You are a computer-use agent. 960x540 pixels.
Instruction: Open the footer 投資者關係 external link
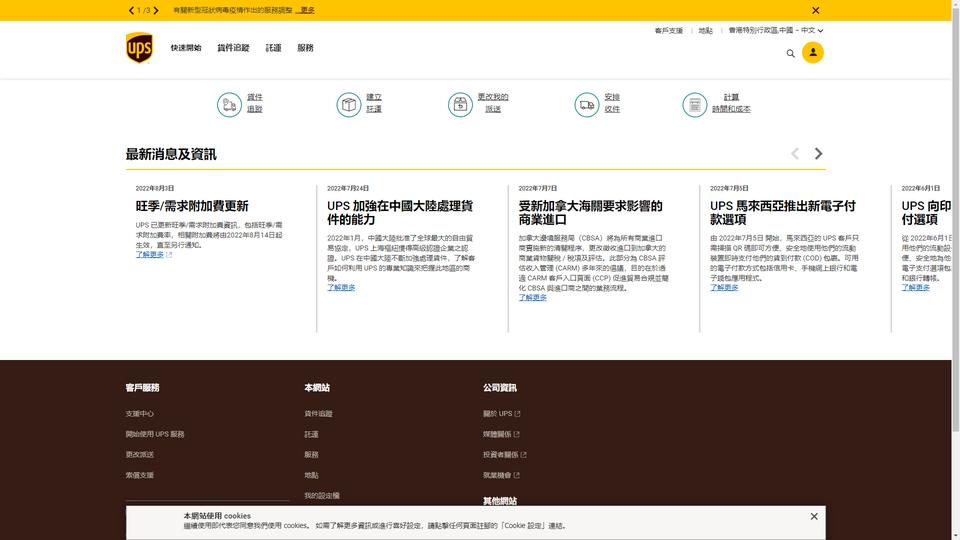(504, 455)
